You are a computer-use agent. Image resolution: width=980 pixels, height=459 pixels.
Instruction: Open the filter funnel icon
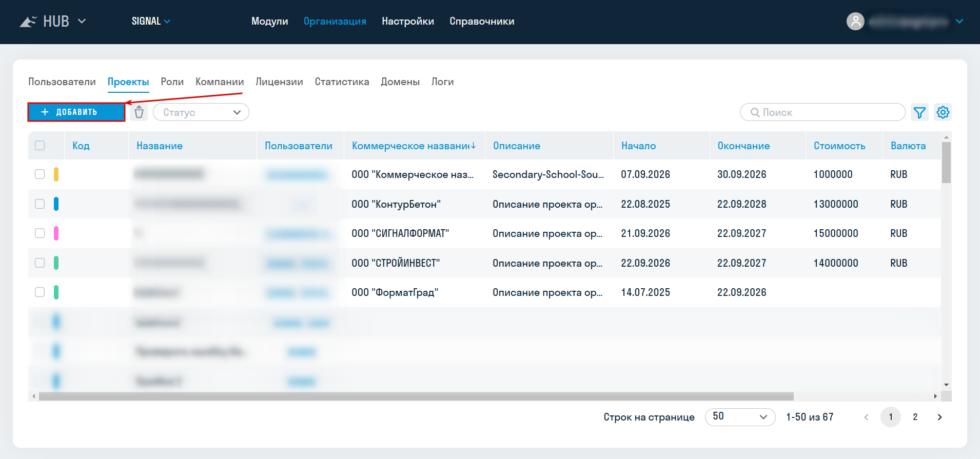coord(919,112)
